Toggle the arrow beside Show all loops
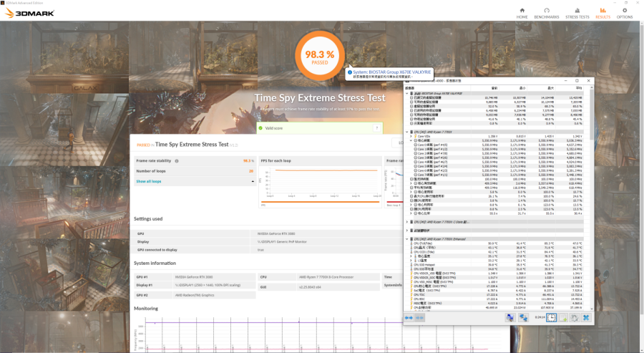This screenshot has width=644, height=353. coord(252,181)
